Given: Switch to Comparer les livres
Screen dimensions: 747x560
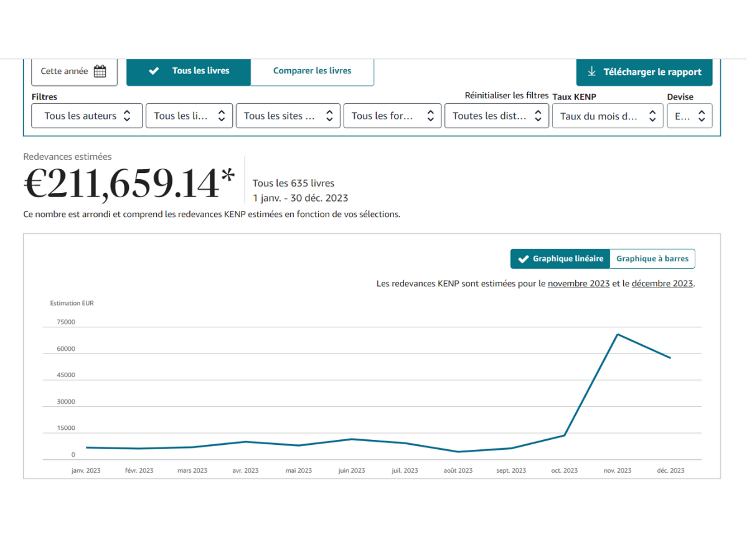Looking at the screenshot, I should 312,71.
